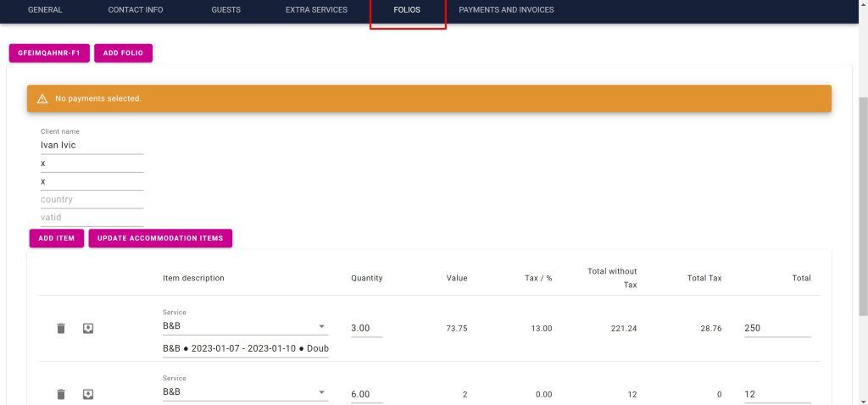This screenshot has width=868, height=405.
Task: Focus the country input field
Action: 92,200
